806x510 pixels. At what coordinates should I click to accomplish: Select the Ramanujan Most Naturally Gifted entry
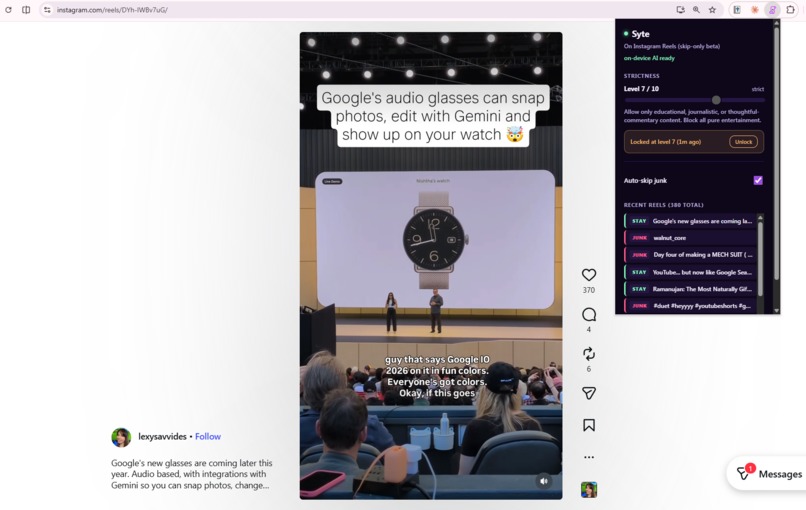coord(690,289)
